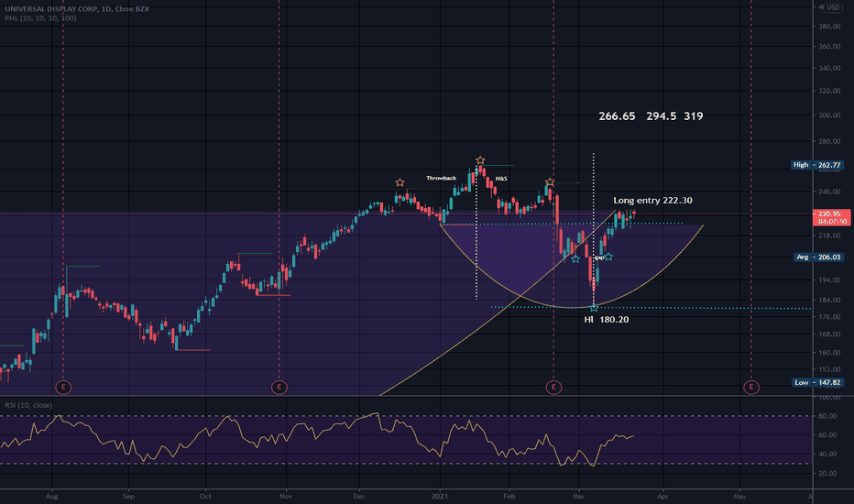Screen dimensions: 854x504
Task: Click the late October earnings E marker
Action: [279, 388]
